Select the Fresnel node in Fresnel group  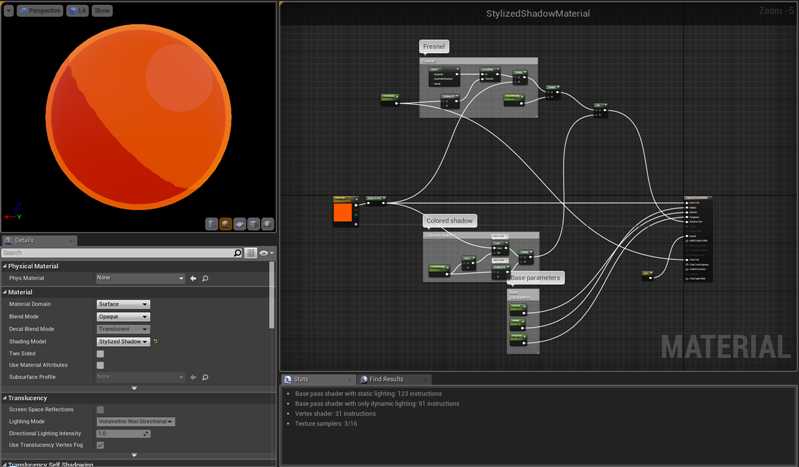pos(444,76)
